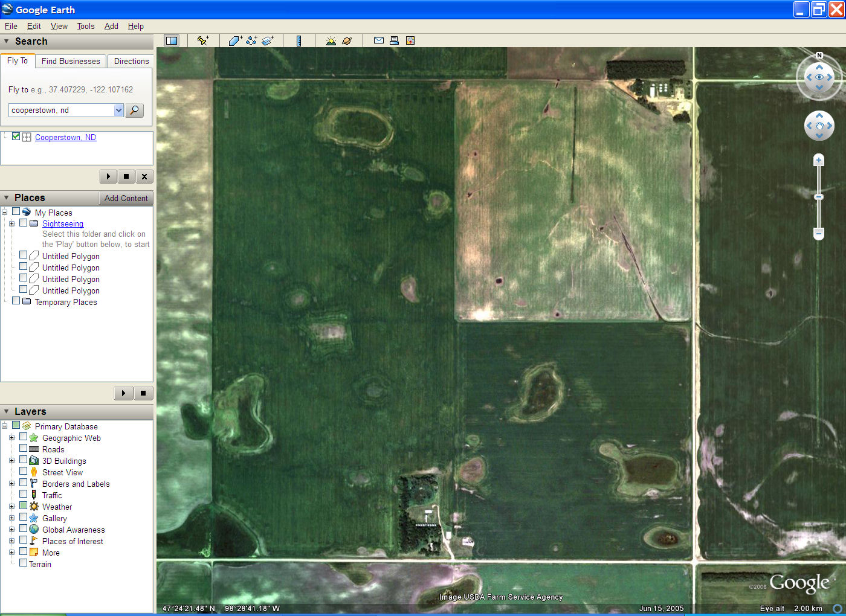Screen dimensions: 846x616
Task: Print the current view
Action: tap(394, 40)
